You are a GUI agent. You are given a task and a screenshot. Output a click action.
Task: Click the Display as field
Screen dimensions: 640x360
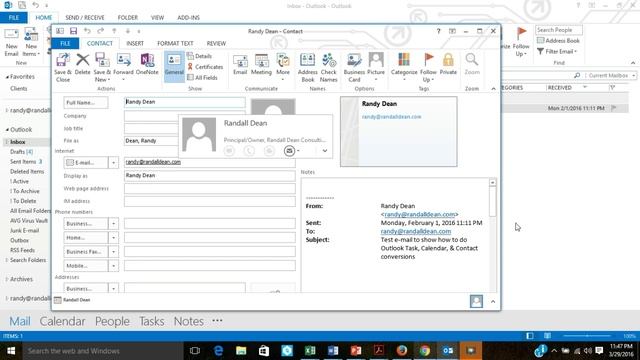(x=210, y=176)
